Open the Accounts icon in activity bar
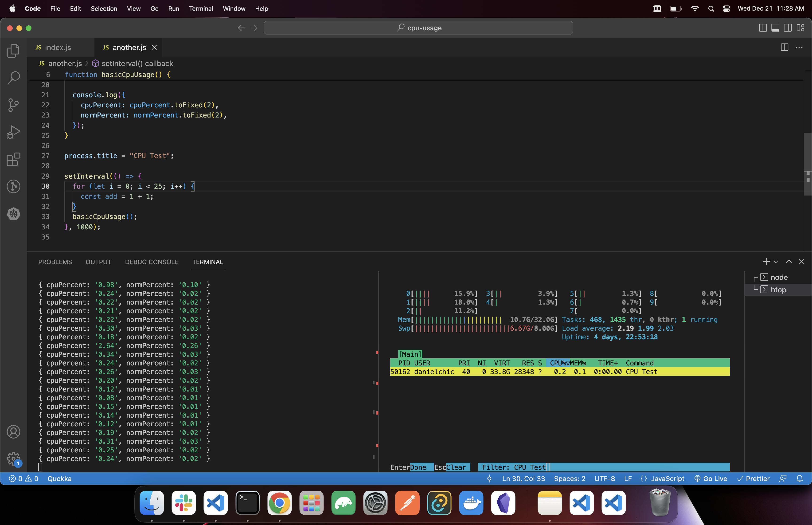 (x=13, y=432)
